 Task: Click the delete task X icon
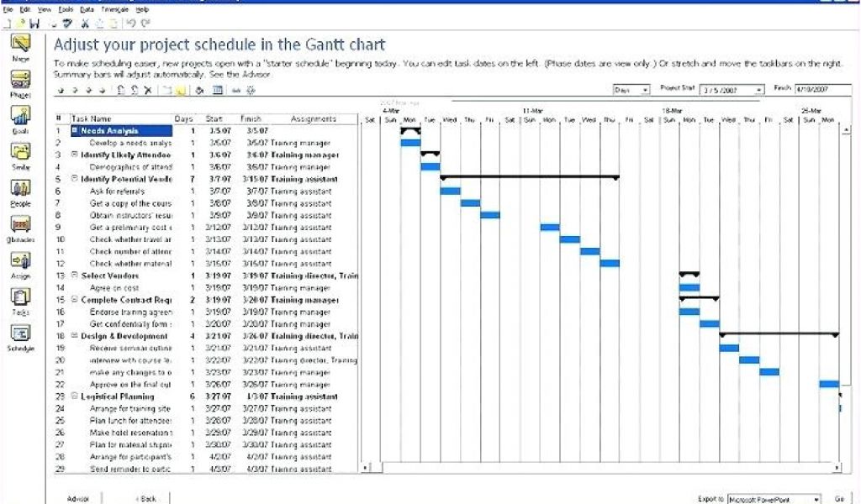click(x=148, y=90)
